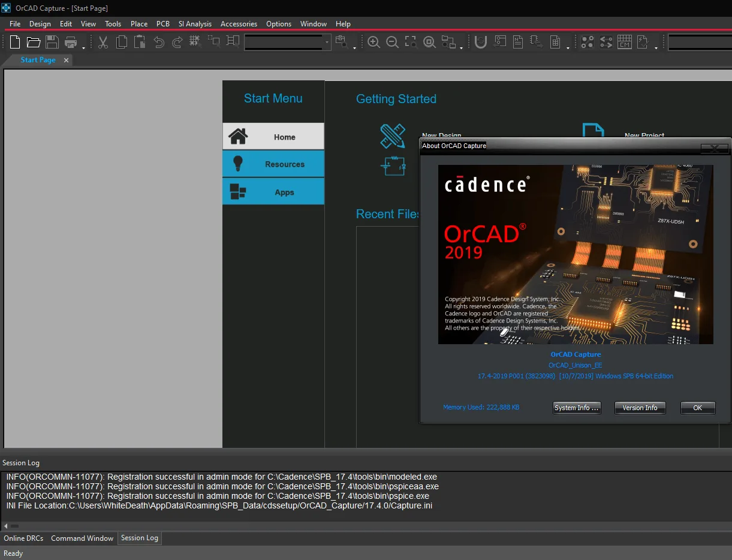Click the create netlist toolbar icon
This screenshot has width=732, height=560.
pyautogui.click(x=518, y=42)
